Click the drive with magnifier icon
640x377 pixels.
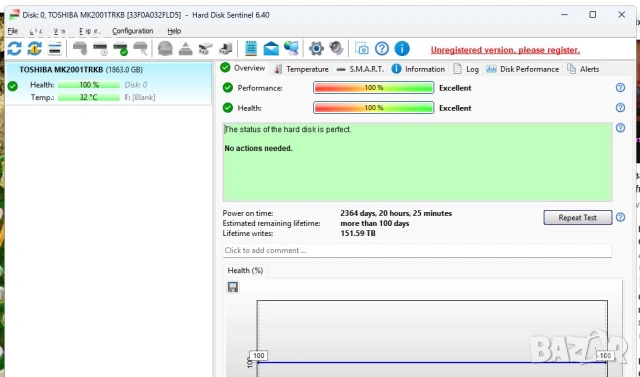click(x=140, y=49)
